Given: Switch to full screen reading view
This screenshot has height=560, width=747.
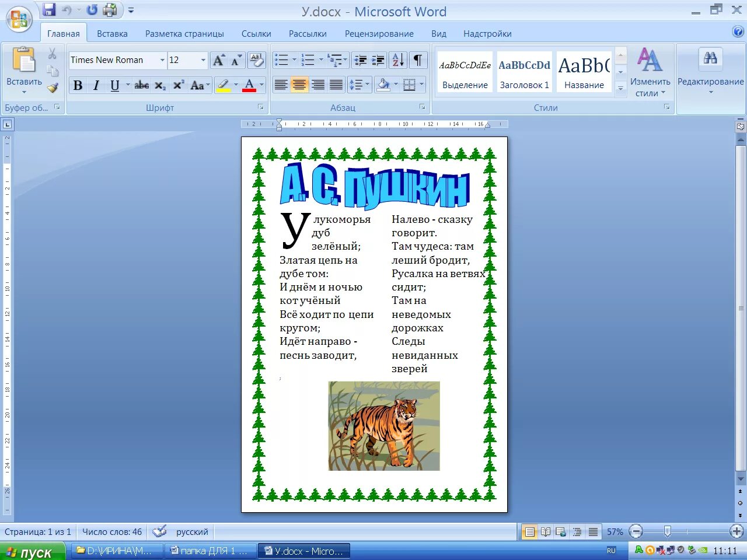Looking at the screenshot, I should [x=546, y=532].
